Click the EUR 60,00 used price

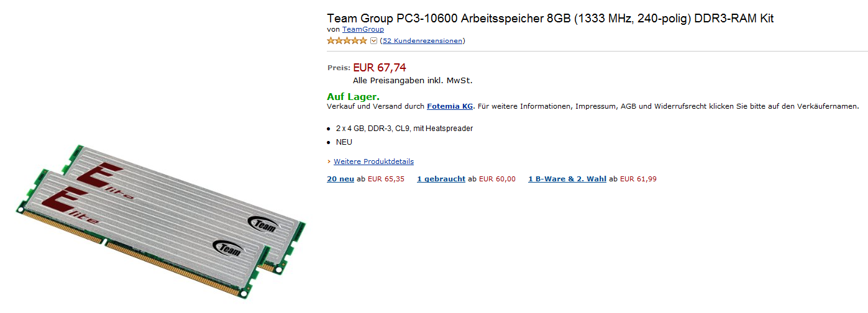(497, 179)
